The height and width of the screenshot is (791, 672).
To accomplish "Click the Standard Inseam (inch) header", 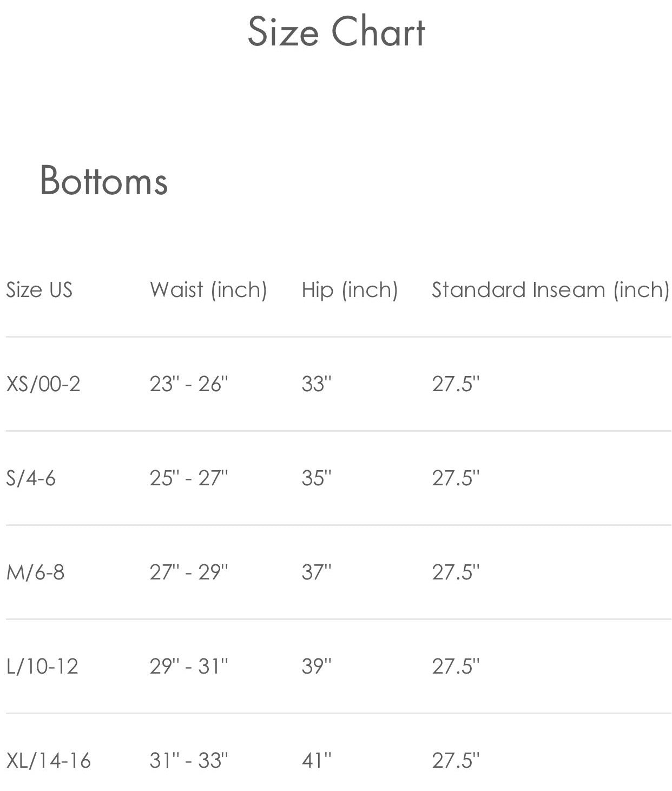I will coord(551,290).
